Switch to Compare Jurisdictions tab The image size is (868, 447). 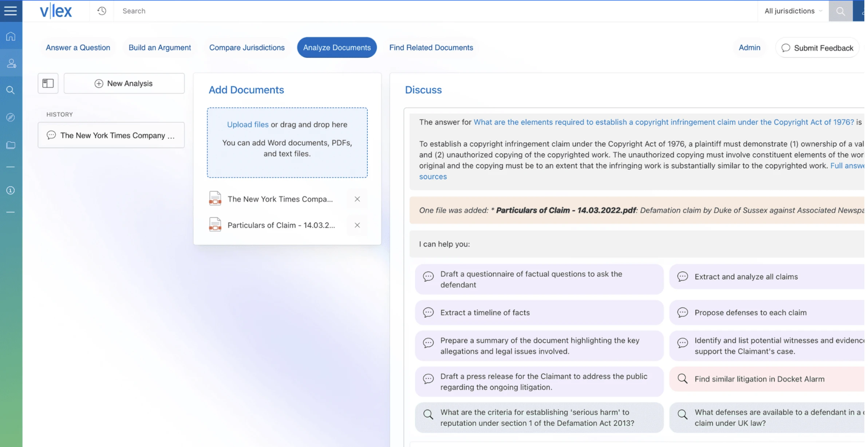[x=247, y=48]
